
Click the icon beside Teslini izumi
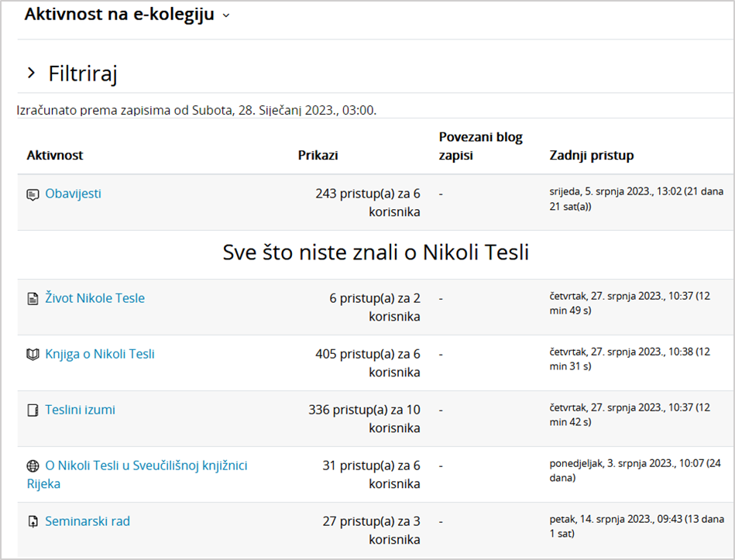[33, 411]
